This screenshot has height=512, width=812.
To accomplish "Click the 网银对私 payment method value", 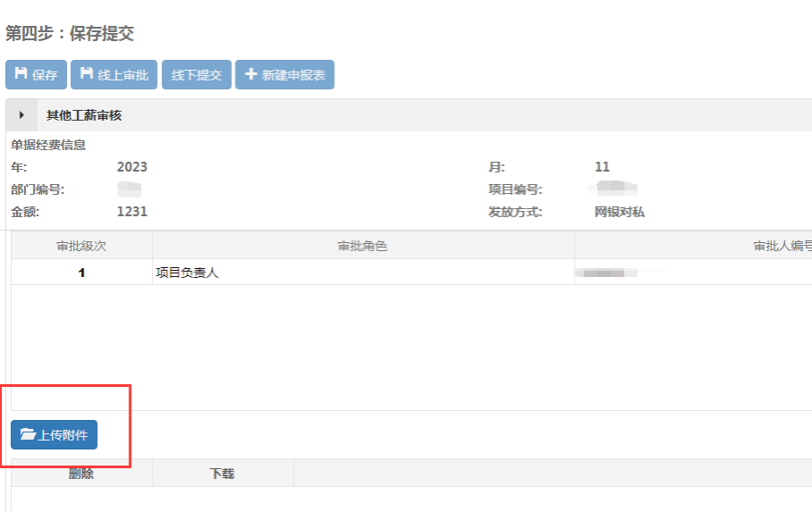I will coord(619,212).
